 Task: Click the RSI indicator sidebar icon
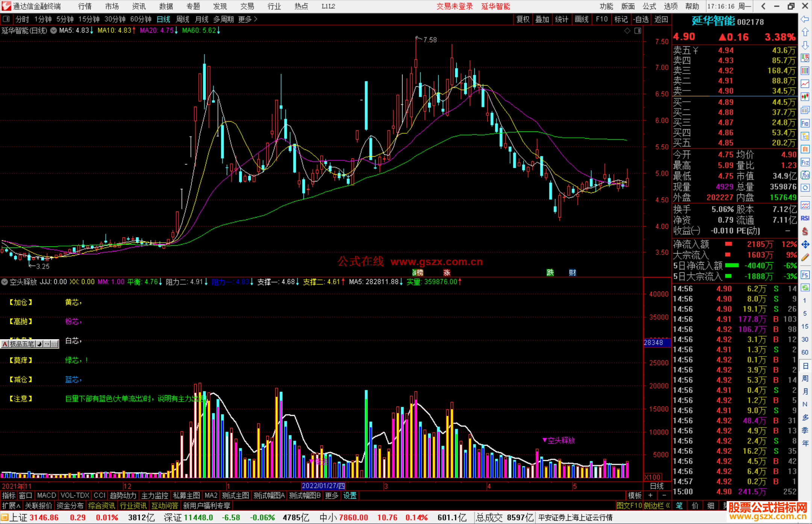tap(805, 218)
